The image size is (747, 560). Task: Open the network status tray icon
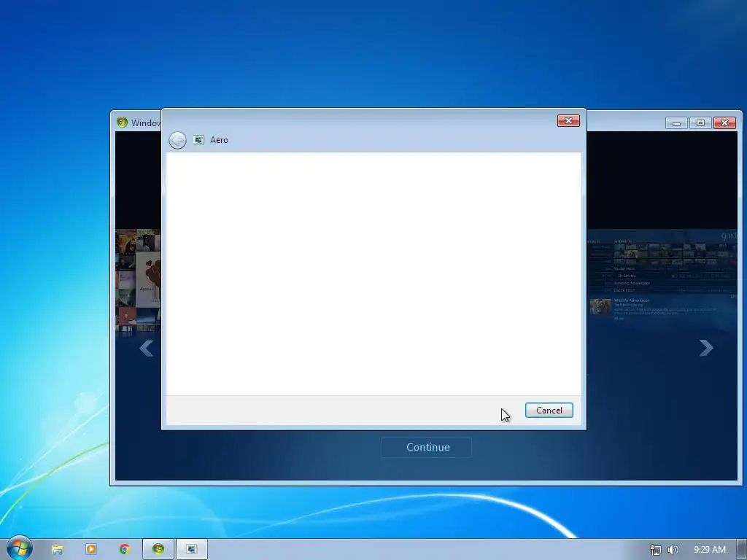[656, 550]
